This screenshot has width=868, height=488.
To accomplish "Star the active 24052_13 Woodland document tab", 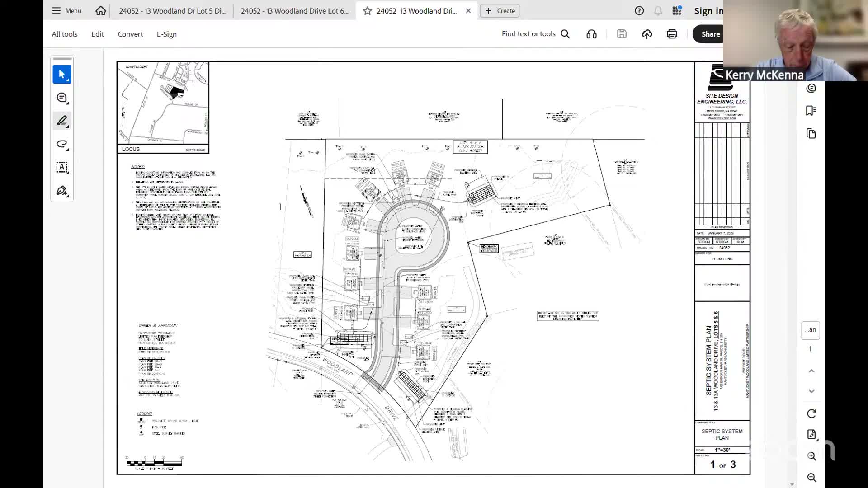I will pyautogui.click(x=367, y=11).
